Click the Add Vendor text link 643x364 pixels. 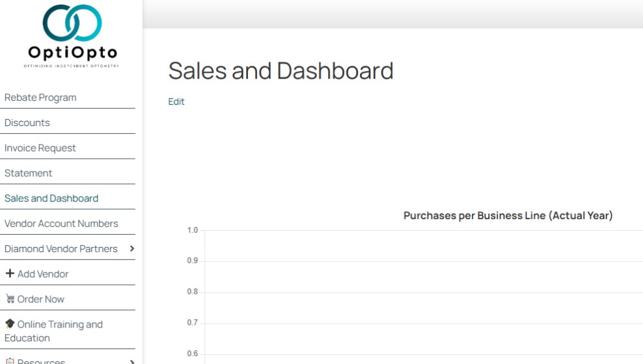(43, 274)
